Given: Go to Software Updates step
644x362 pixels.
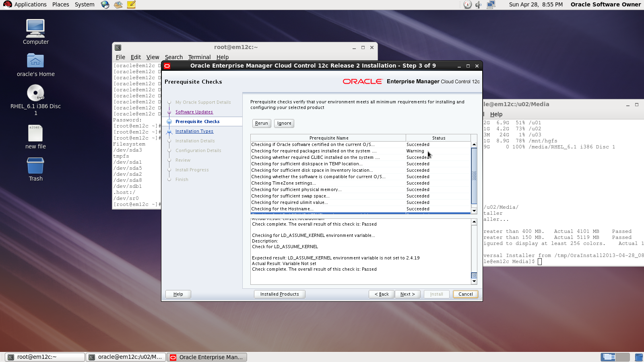Looking at the screenshot, I should coord(194,112).
